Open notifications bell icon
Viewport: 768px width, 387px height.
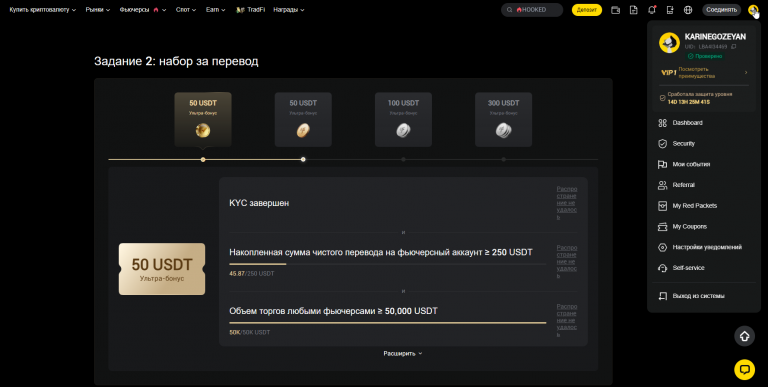pos(652,10)
